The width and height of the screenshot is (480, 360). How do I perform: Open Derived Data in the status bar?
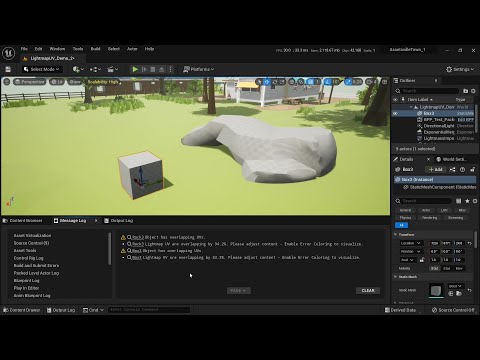(x=400, y=310)
